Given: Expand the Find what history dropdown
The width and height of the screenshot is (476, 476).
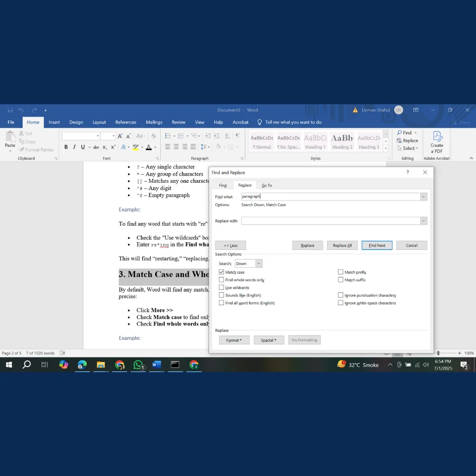Looking at the screenshot, I should (x=424, y=197).
